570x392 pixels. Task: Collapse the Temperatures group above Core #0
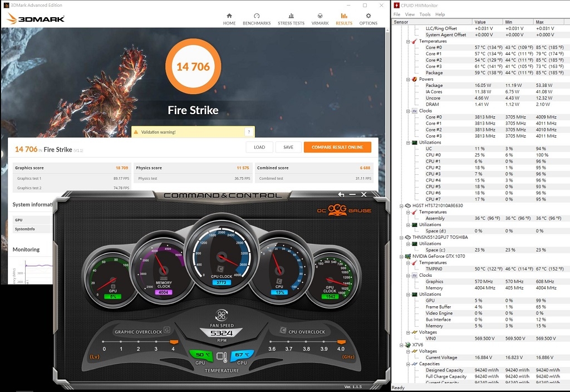[x=408, y=41]
